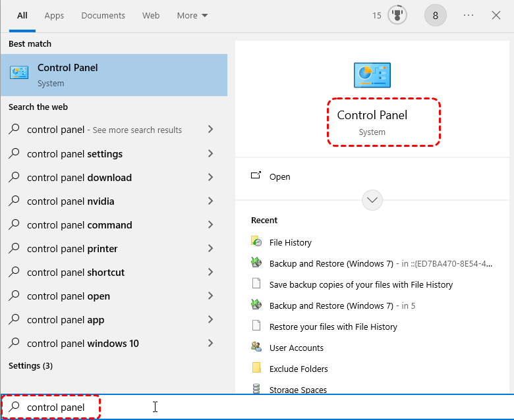Open Restore your files with File History
The width and height of the screenshot is (514, 420).
click(333, 327)
